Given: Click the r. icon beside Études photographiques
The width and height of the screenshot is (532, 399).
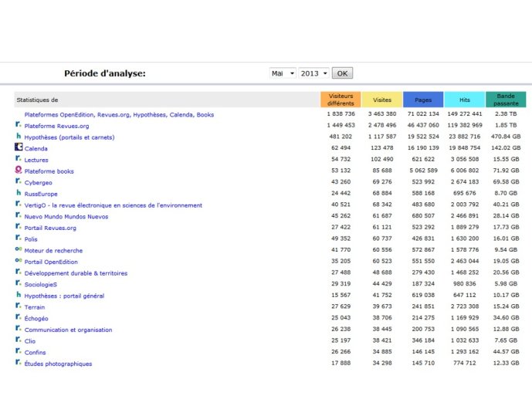Looking at the screenshot, I should click(x=19, y=362).
